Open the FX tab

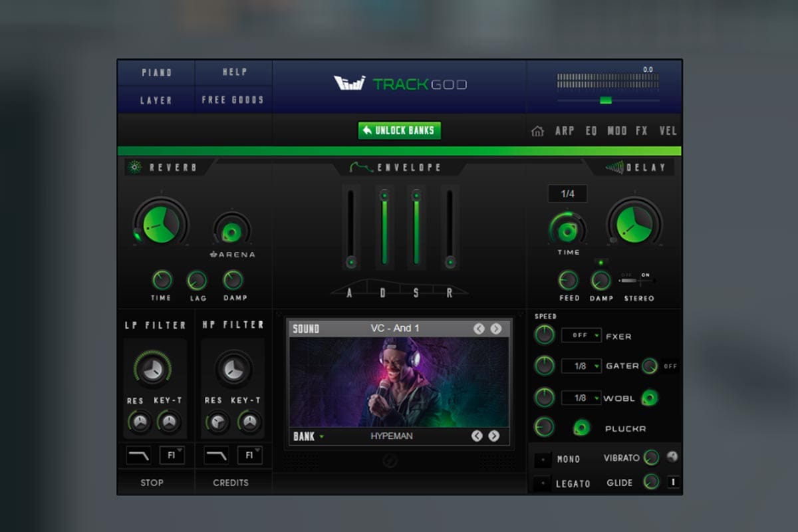(642, 131)
